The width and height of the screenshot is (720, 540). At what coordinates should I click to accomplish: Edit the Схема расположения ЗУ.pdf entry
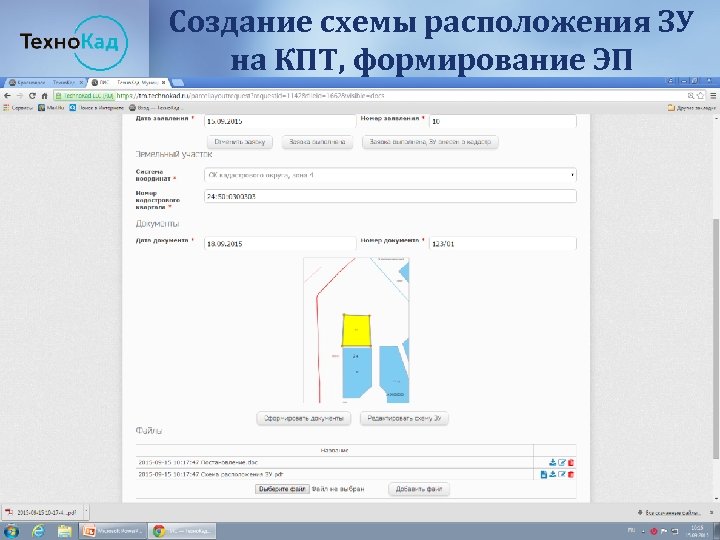[x=562, y=474]
